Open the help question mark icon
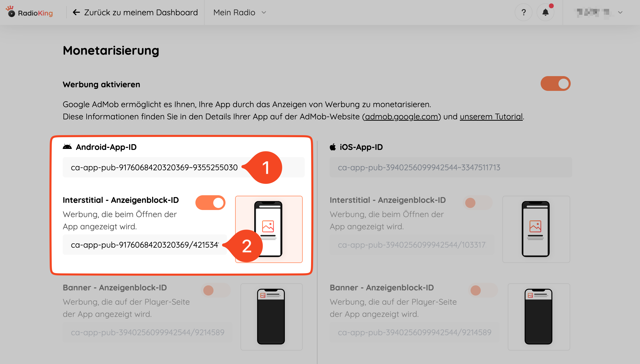 click(x=524, y=12)
